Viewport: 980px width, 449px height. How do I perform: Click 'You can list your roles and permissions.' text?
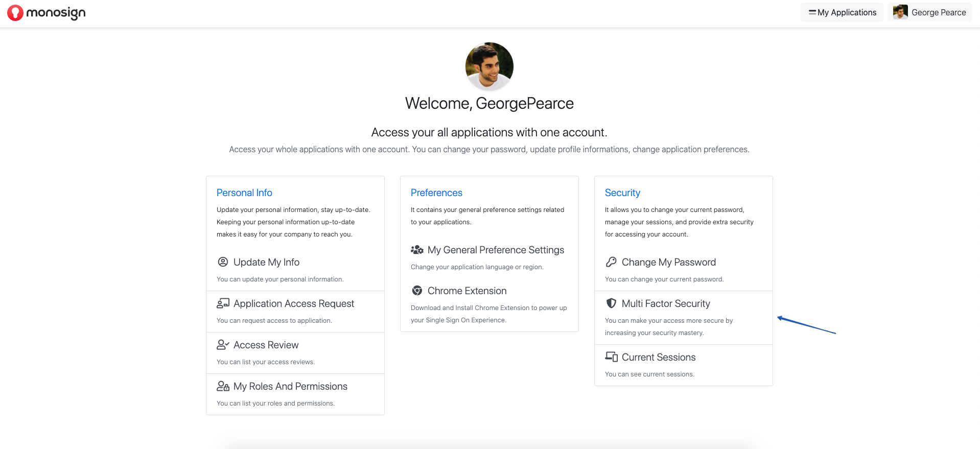coord(275,404)
